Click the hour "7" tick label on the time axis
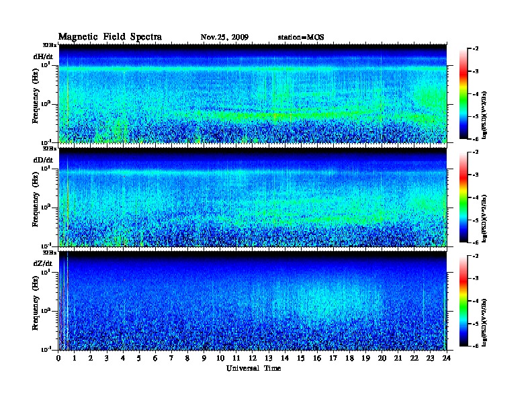532x411 pixels. coord(171,358)
